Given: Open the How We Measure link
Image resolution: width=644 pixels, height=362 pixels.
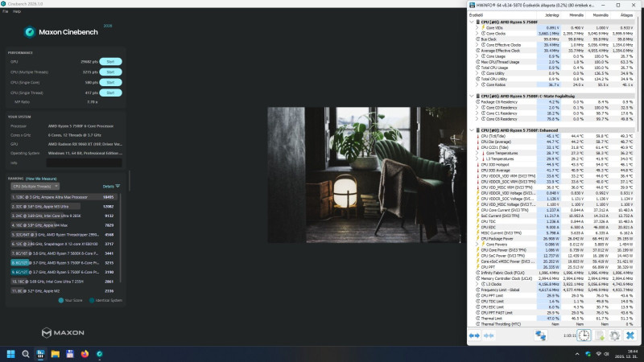Looking at the screenshot, I should (x=41, y=179).
